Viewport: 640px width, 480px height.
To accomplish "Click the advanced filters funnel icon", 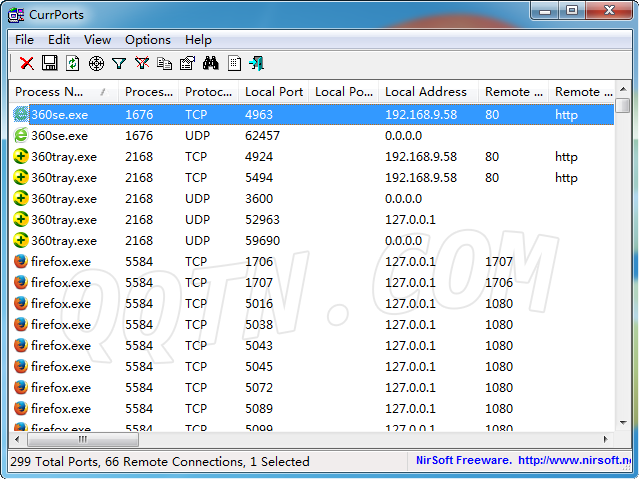I will point(119,64).
